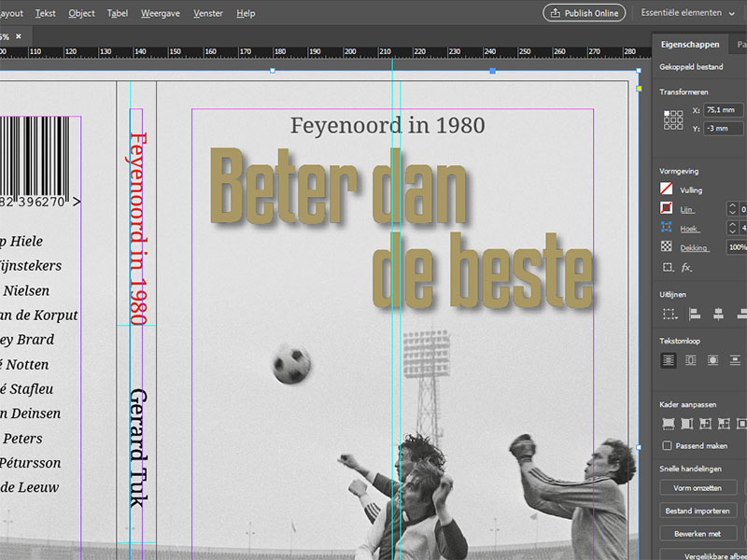Open the fx effects menu
The image size is (747, 560).
coord(686,268)
